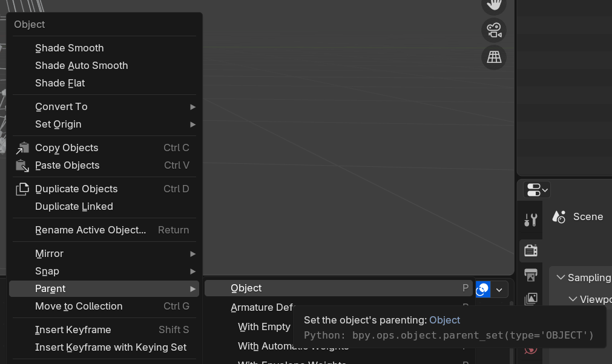This screenshot has height=364, width=612.
Task: Open the editor type selector dropdown
Action: pyautogui.click(x=535, y=189)
